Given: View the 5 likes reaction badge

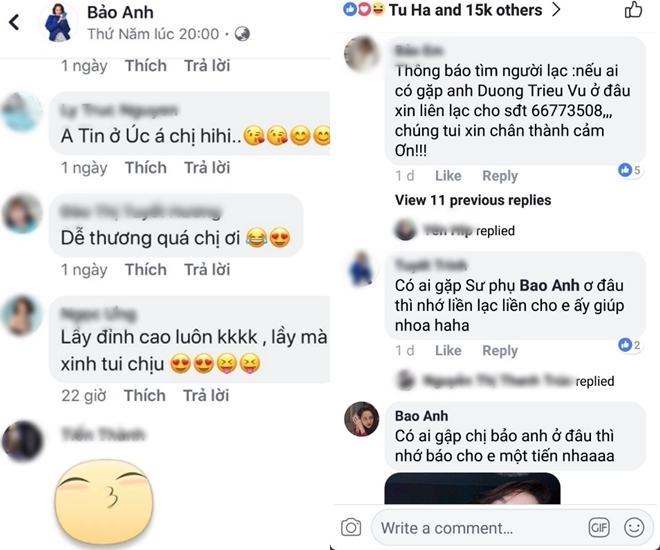Looking at the screenshot, I should pyautogui.click(x=630, y=170).
